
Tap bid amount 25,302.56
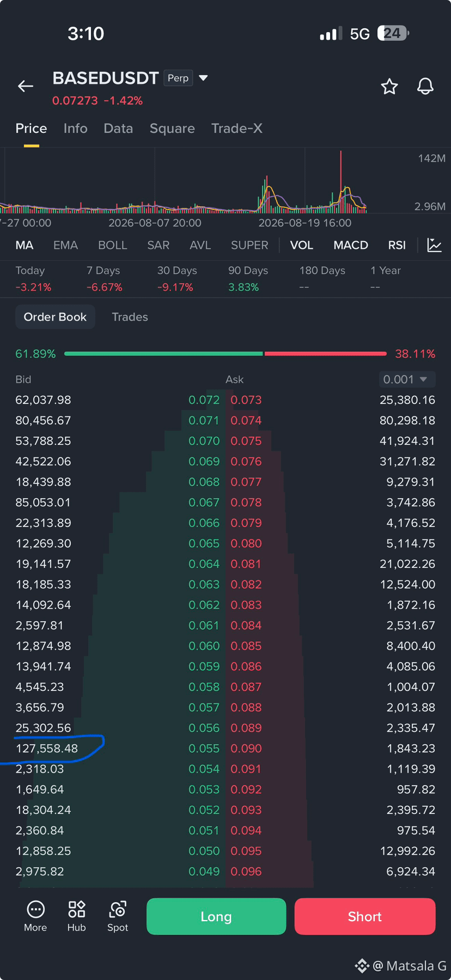tap(43, 728)
